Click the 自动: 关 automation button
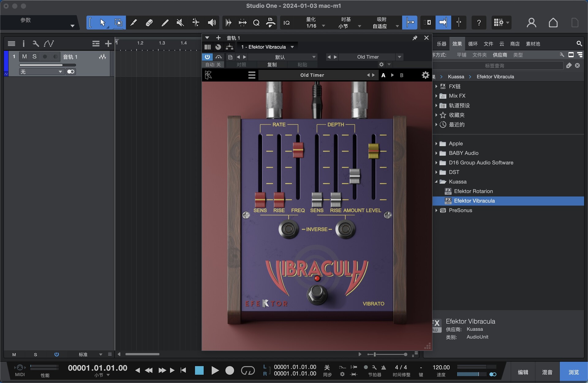Viewport: 588px width, 383px height. (213, 65)
